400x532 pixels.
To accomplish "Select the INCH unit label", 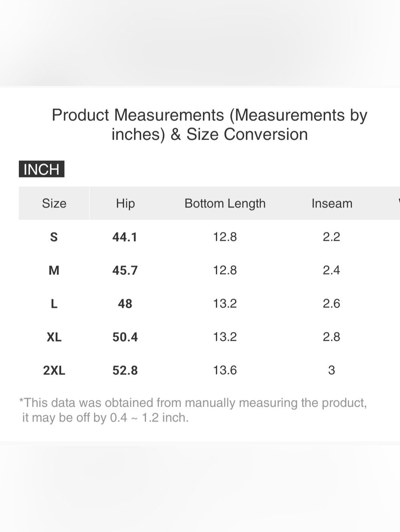I will pyautogui.click(x=42, y=169).
